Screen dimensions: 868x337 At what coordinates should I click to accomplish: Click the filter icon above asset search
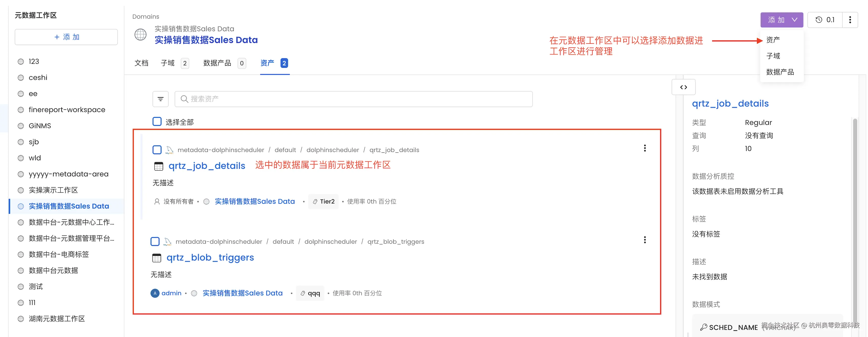click(x=161, y=99)
